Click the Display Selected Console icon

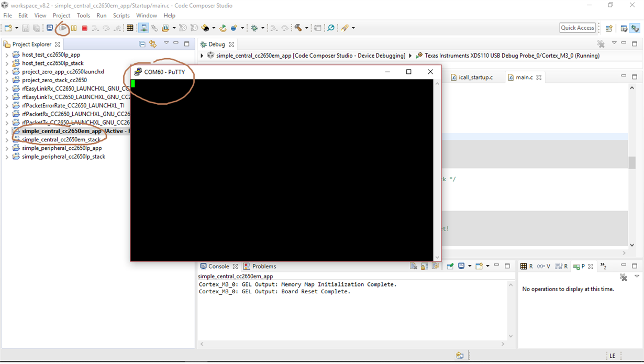tap(461, 266)
